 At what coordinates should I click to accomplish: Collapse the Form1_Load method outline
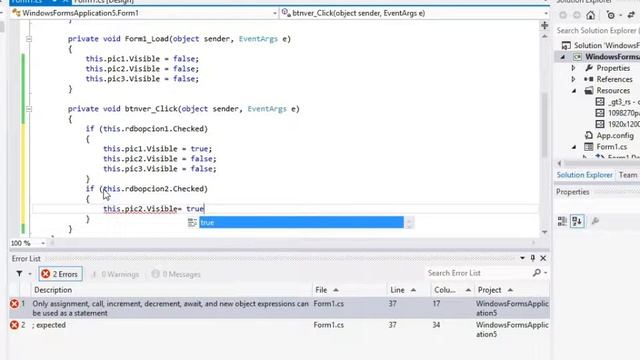click(29, 39)
